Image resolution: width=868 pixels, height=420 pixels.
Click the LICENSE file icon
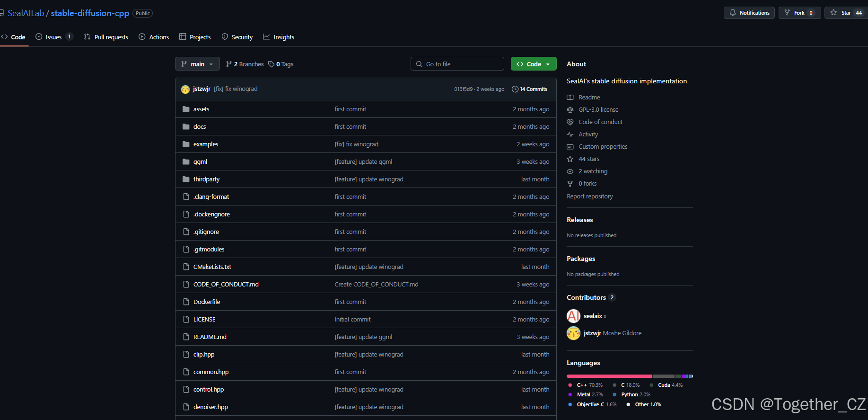186,319
